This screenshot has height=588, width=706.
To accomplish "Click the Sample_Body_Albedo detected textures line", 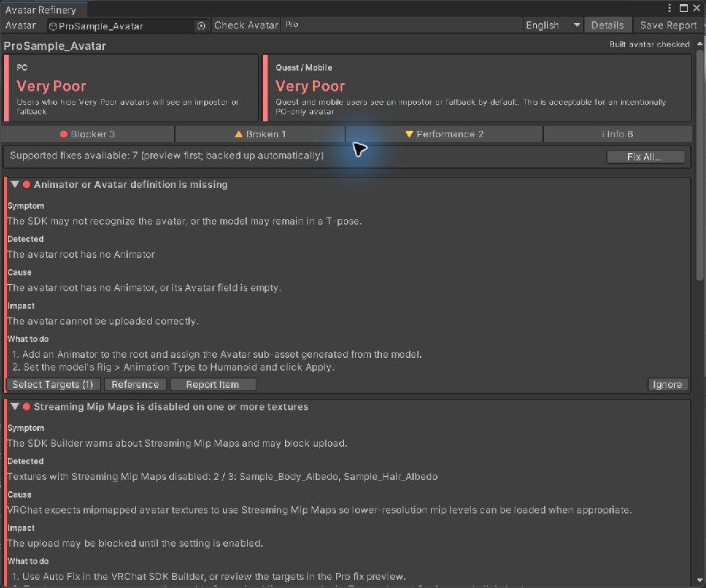I will [x=222, y=477].
